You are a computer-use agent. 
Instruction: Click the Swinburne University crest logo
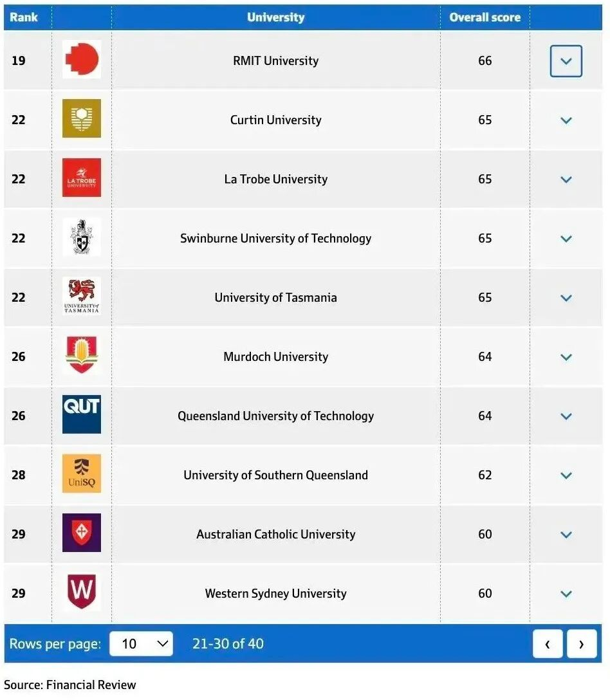pos(82,237)
